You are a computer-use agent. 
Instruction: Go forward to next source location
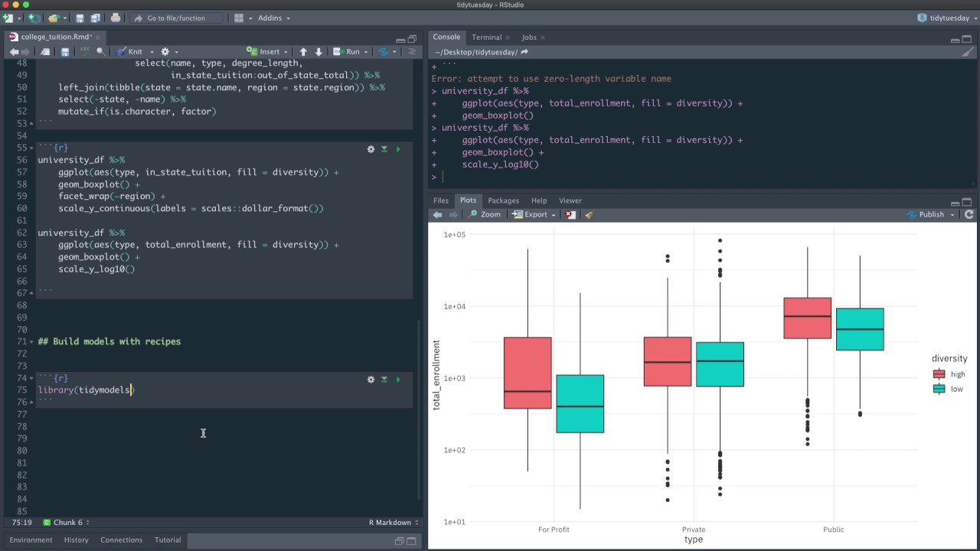pos(26,52)
